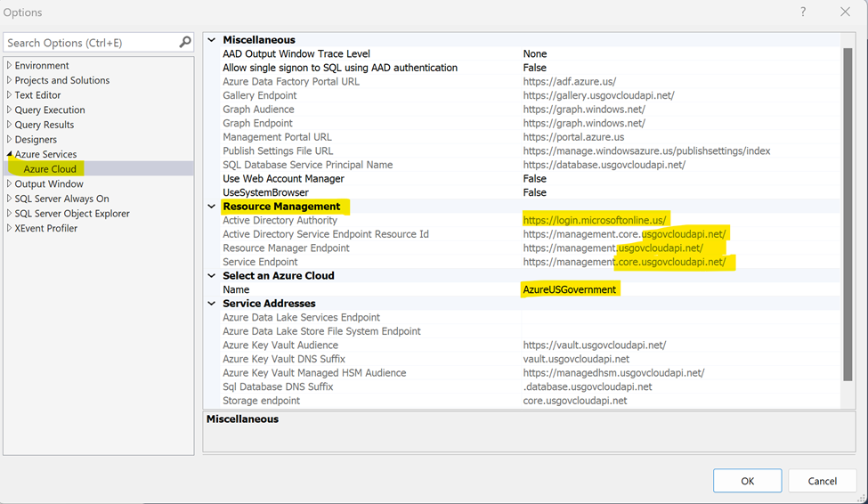This screenshot has width=868, height=504.
Task: Expand SQL Server Object Explorer arrow
Action: [9, 213]
